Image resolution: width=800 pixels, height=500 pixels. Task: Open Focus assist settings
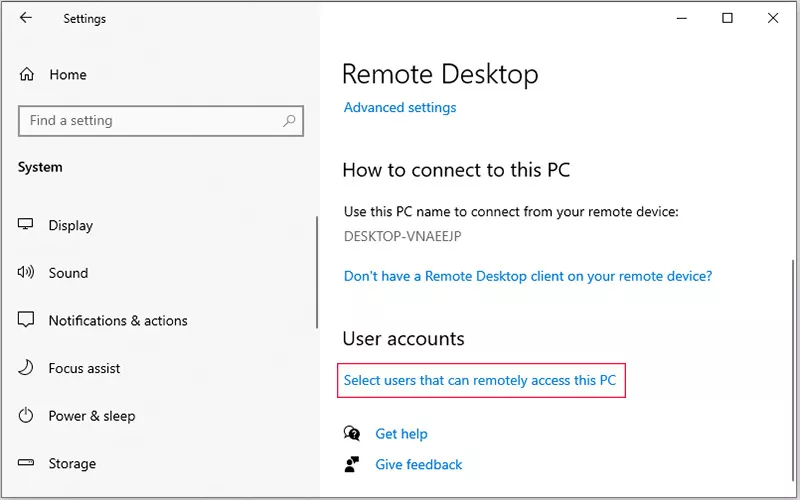(x=85, y=368)
